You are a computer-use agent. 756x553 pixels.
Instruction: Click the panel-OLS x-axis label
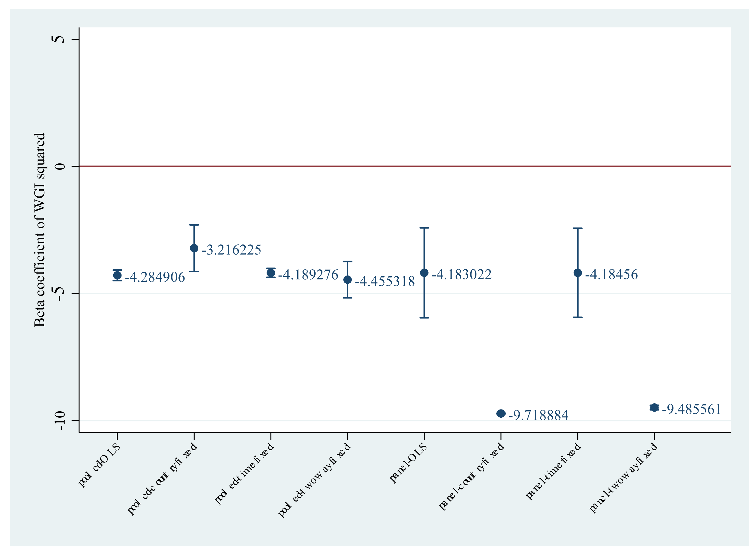click(x=408, y=463)
